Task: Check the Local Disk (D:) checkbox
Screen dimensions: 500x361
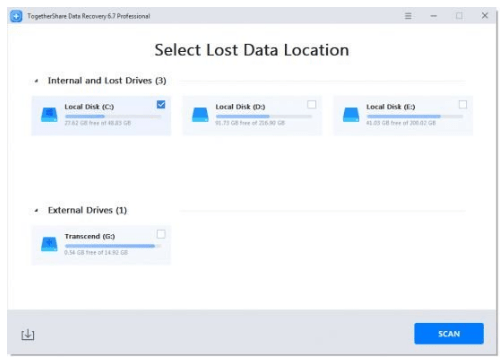Action: (312, 105)
